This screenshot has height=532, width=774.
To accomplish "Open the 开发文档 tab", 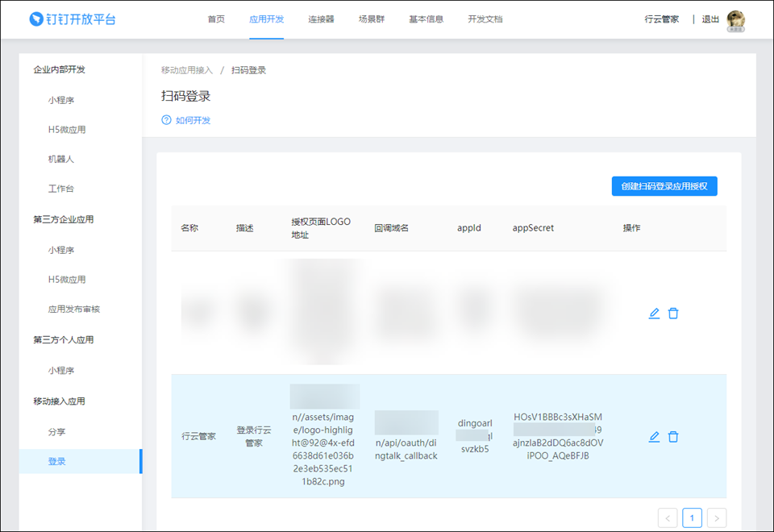I will click(x=485, y=19).
